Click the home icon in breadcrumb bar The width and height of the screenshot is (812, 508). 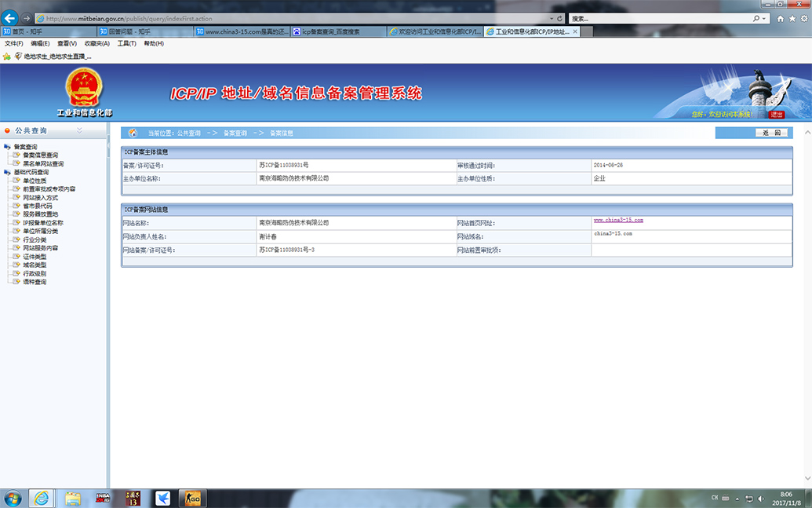tap(133, 133)
